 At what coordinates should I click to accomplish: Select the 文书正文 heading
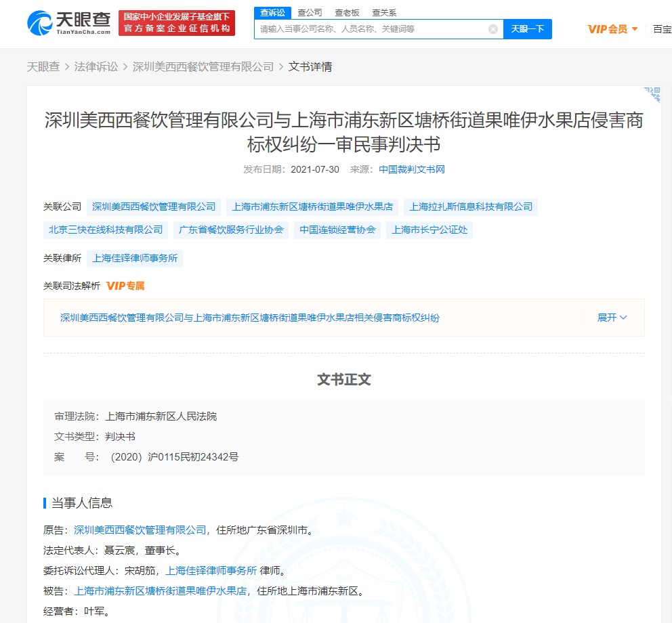(344, 380)
